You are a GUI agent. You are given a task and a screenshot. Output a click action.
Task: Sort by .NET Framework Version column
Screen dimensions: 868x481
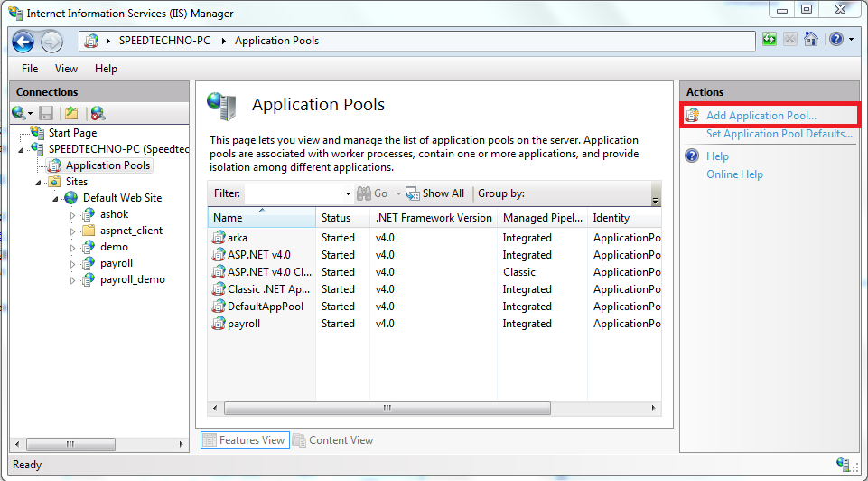(x=434, y=218)
